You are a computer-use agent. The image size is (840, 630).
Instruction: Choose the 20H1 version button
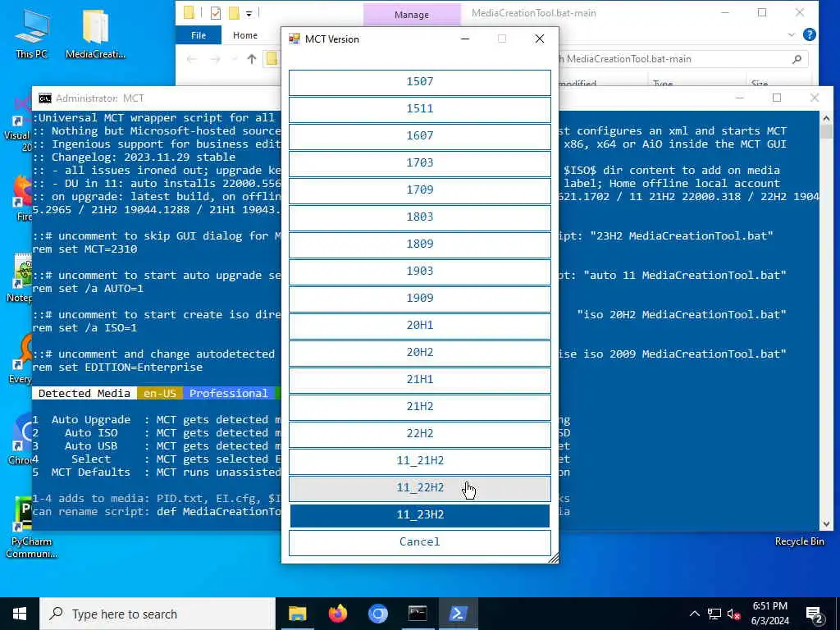tap(419, 325)
